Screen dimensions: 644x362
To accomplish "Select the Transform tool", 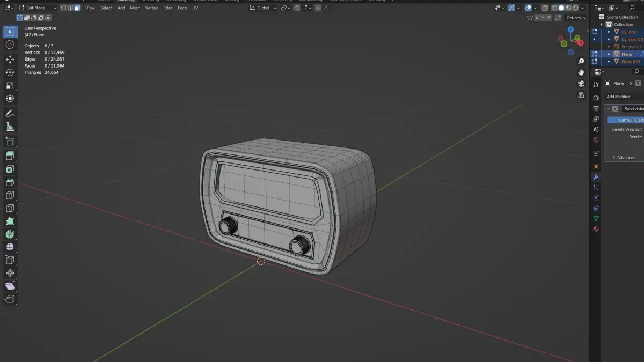I will tap(10, 99).
